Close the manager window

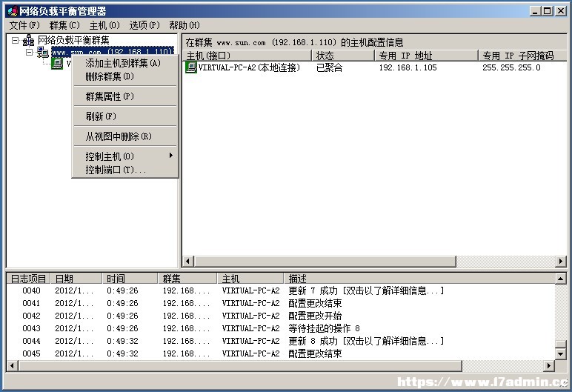point(560,11)
